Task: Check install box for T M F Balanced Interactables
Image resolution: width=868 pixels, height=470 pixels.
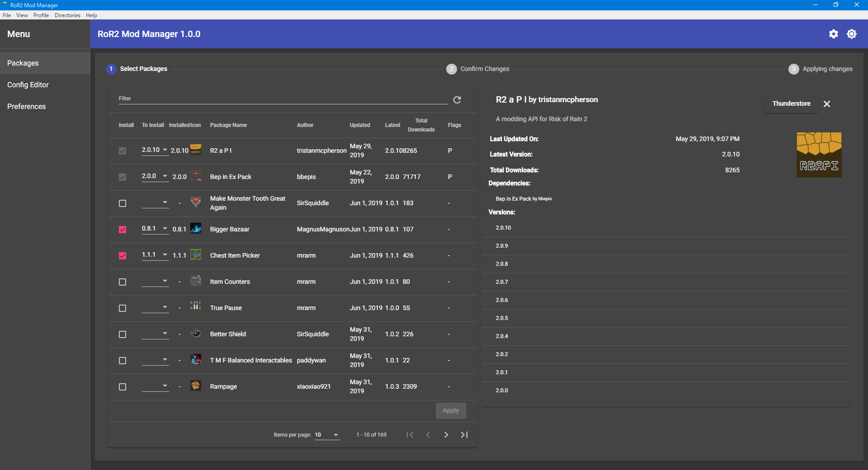Action: [x=123, y=361]
